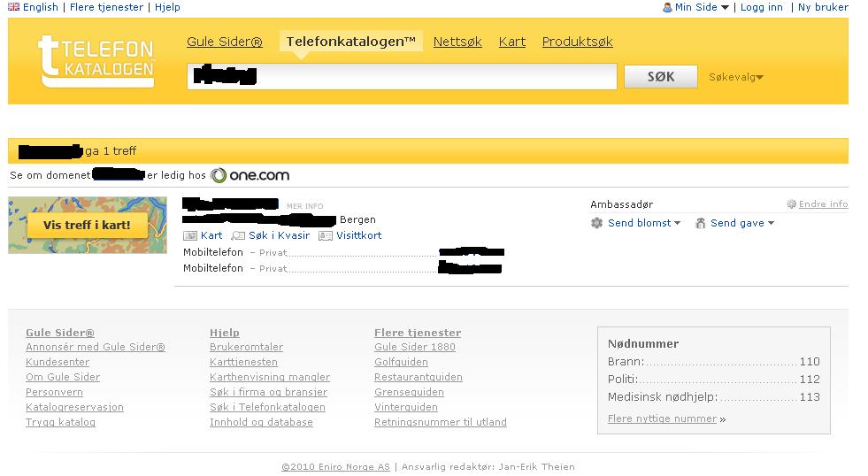
Task: Click the Politi 112 emergency number row
Action: pyautogui.click(x=713, y=380)
